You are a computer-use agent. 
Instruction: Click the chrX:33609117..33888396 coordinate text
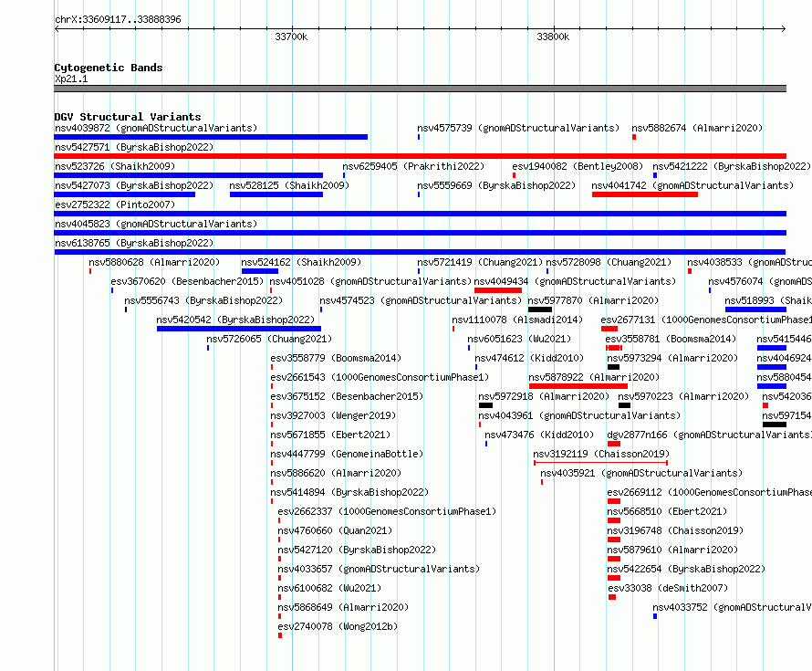tap(118, 19)
